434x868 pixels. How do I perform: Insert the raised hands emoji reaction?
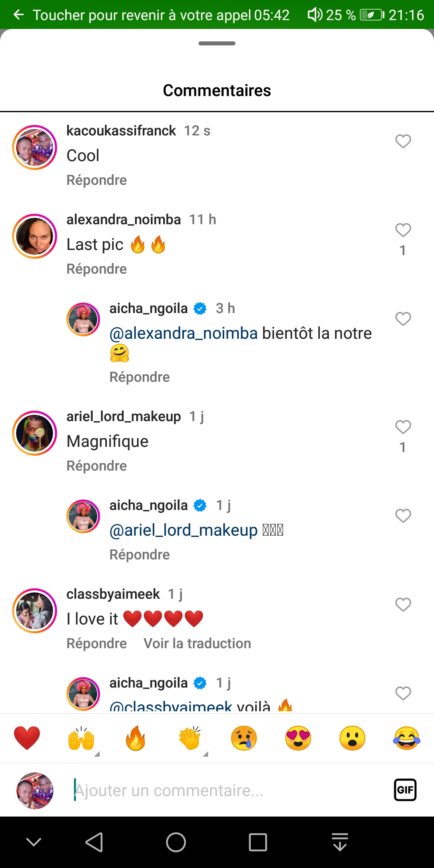(x=81, y=738)
